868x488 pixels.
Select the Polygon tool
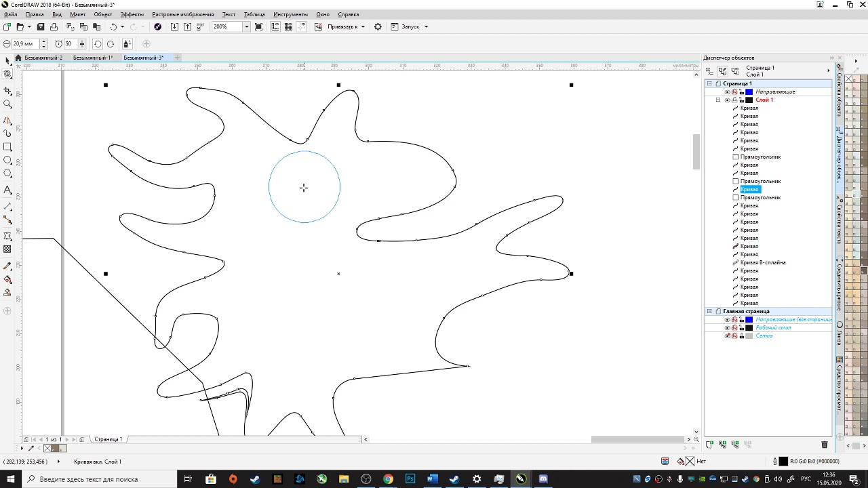(7, 174)
